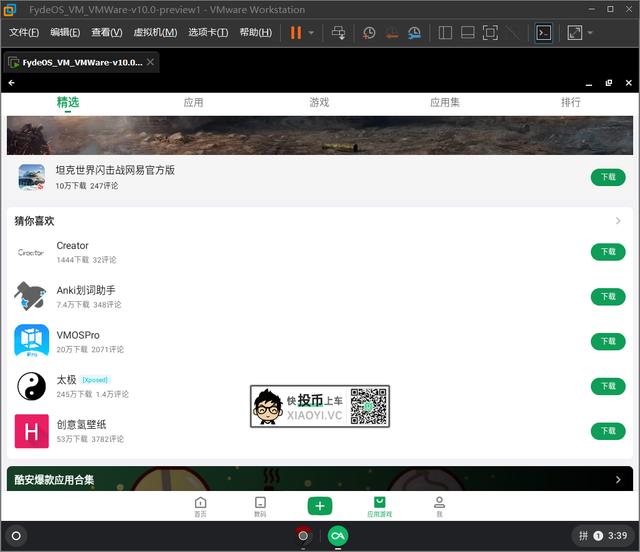
Task: Open the 坦克世界闪击战 app icon
Action: pos(32,177)
